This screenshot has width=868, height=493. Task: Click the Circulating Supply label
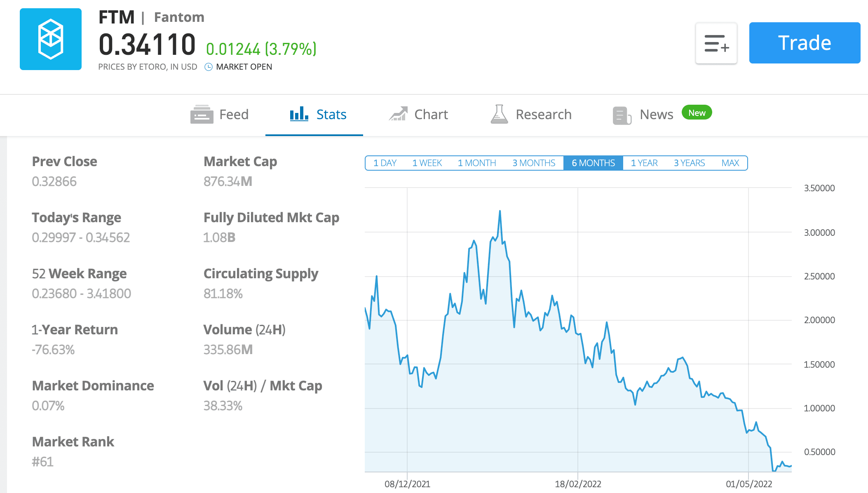(261, 274)
